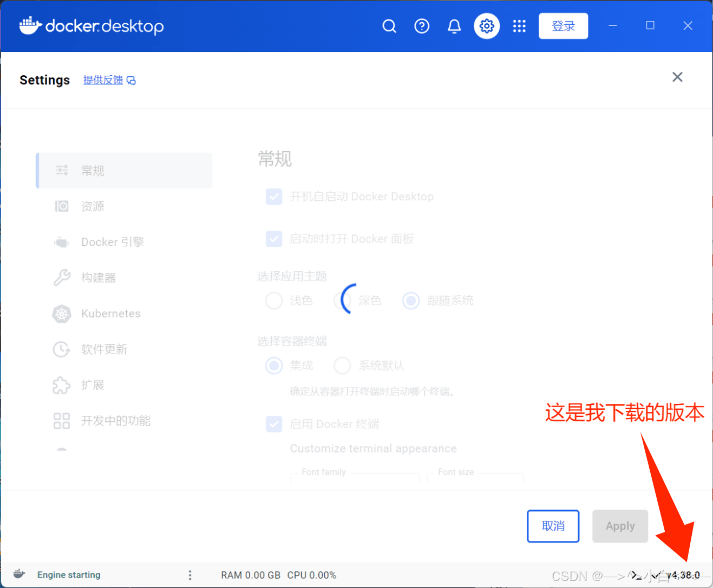
Task: Select the 深色 theme radio button
Action: point(342,300)
